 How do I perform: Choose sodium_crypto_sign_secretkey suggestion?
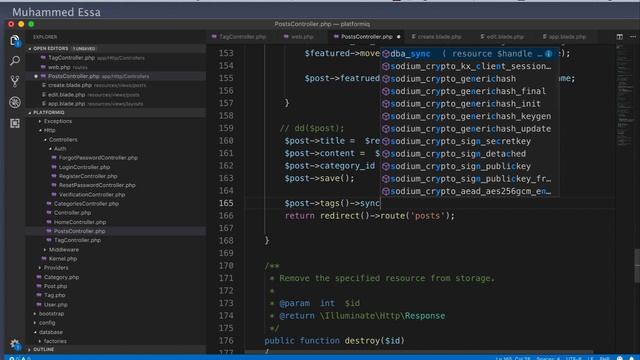coord(469,141)
